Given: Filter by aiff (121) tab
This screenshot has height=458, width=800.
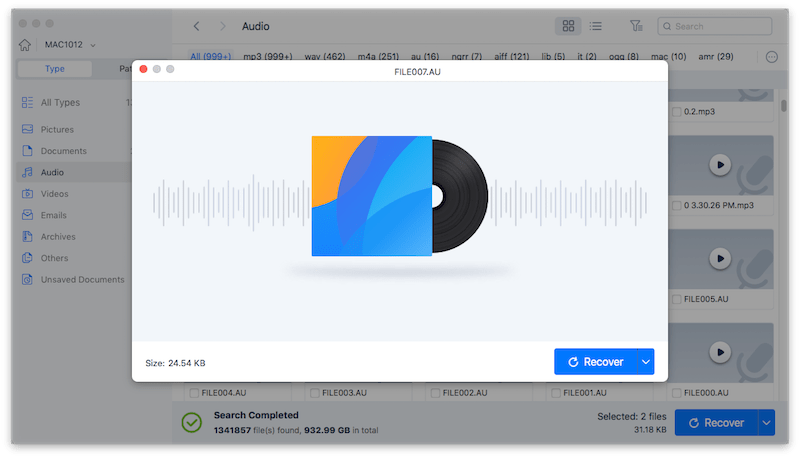Looking at the screenshot, I should (x=512, y=56).
